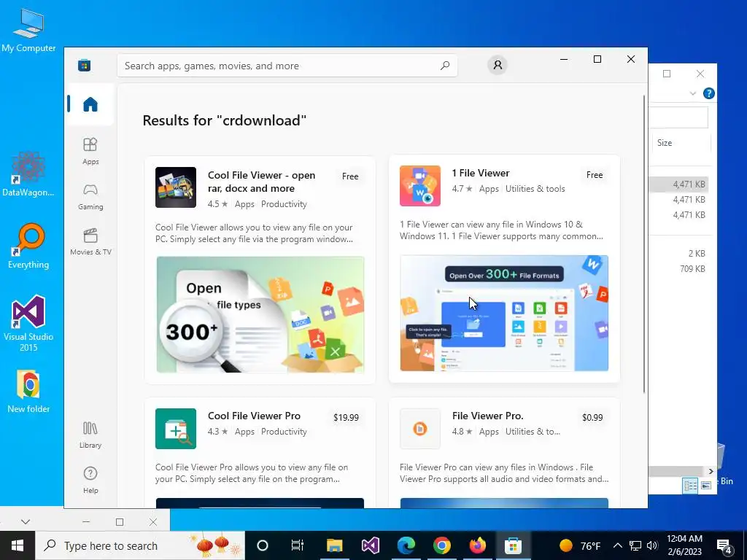Viewport: 747px width, 560px height.
Task: Click Microsoft Store taskbar icon
Action: [x=513, y=545]
